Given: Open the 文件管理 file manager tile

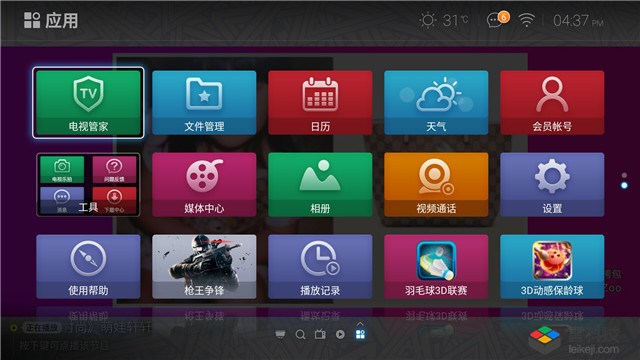Looking at the screenshot, I should click(x=204, y=103).
